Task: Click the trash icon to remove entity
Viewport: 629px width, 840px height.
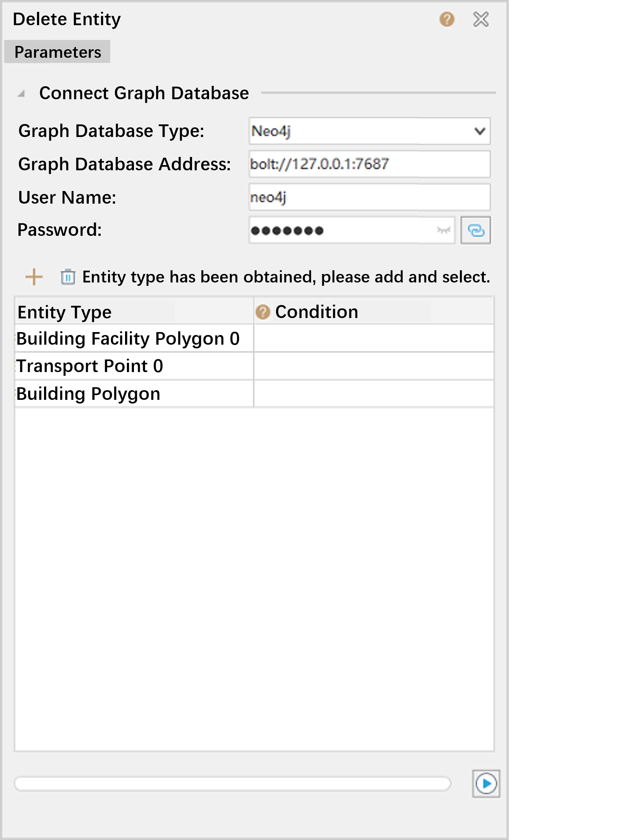Action: pyautogui.click(x=68, y=277)
